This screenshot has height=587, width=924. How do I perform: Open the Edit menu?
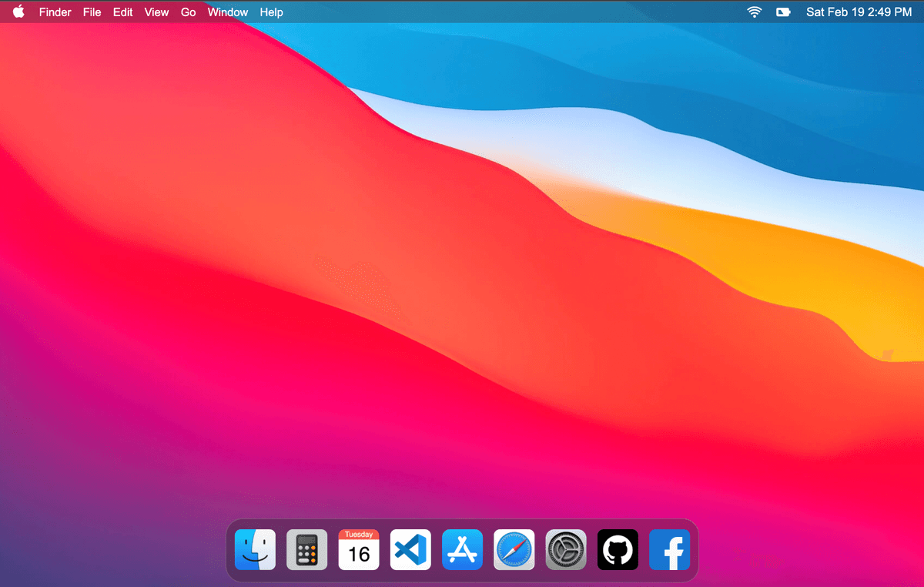coord(122,12)
